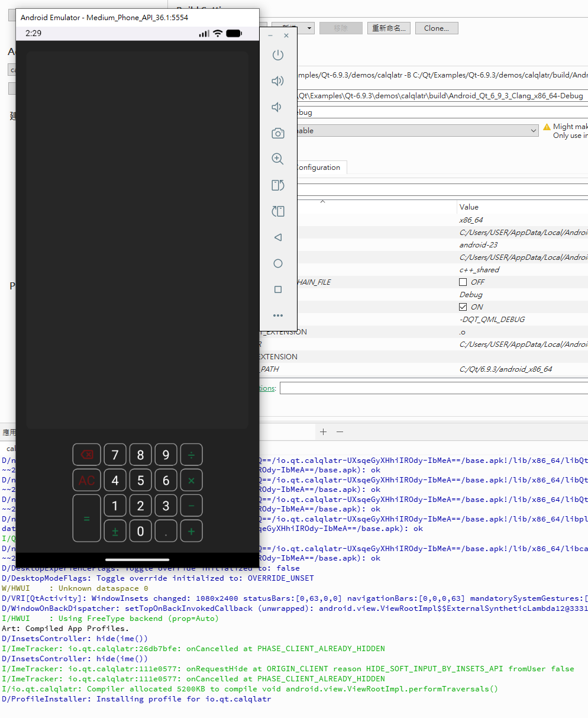Click the sort arrow above the CMake key column
The width and height of the screenshot is (588, 718).
(322, 202)
